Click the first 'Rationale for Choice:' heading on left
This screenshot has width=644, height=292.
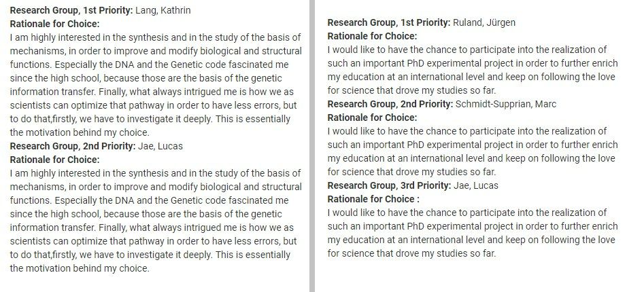point(54,24)
